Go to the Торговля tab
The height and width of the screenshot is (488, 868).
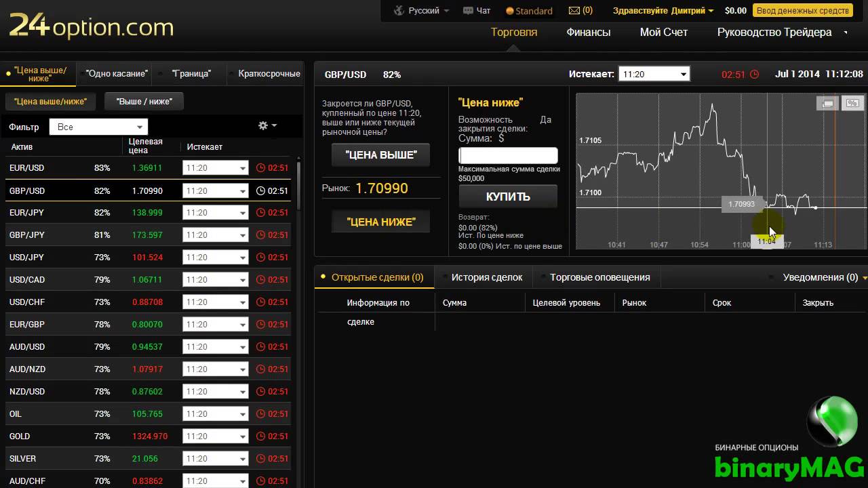pos(514,32)
